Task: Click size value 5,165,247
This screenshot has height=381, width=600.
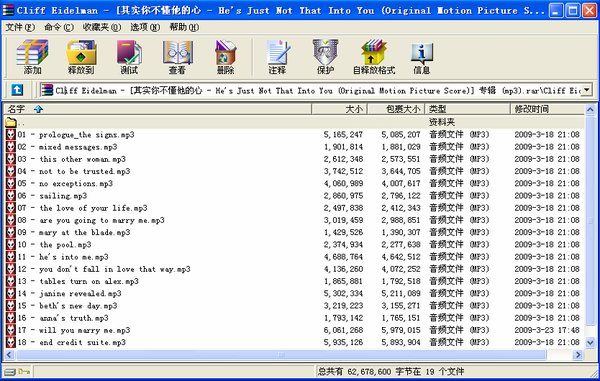Action: 343,135
